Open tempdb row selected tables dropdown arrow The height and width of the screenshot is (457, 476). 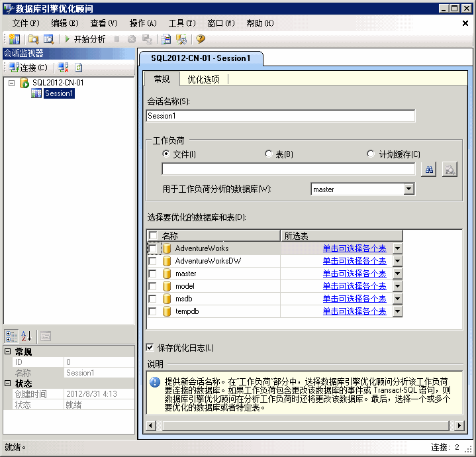tap(397, 311)
